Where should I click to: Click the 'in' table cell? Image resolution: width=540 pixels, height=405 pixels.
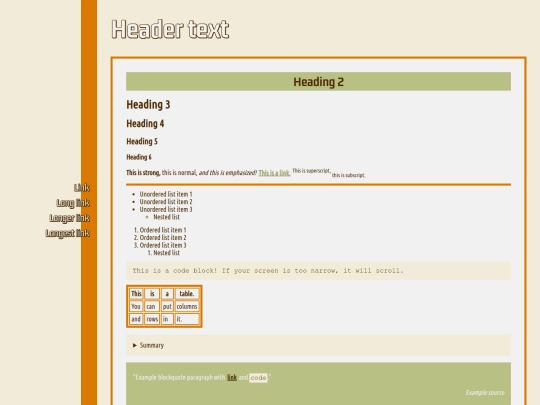click(x=167, y=319)
